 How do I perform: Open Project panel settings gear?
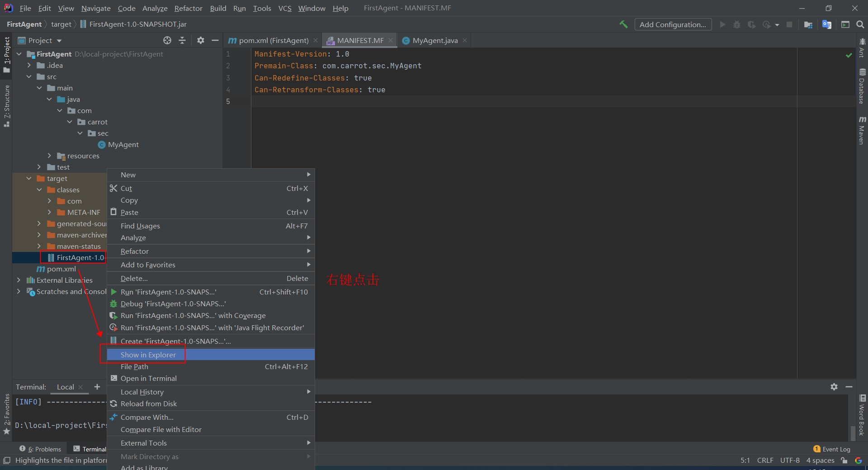point(201,40)
